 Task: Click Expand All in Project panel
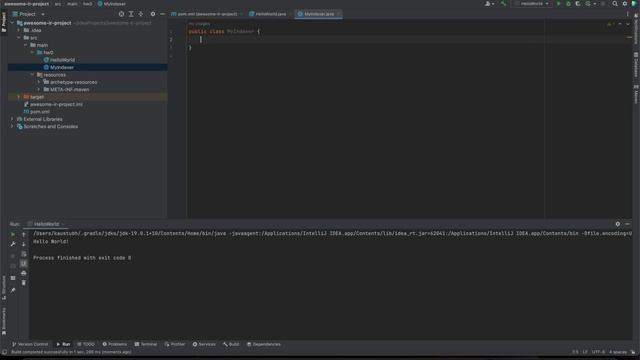(x=131, y=14)
